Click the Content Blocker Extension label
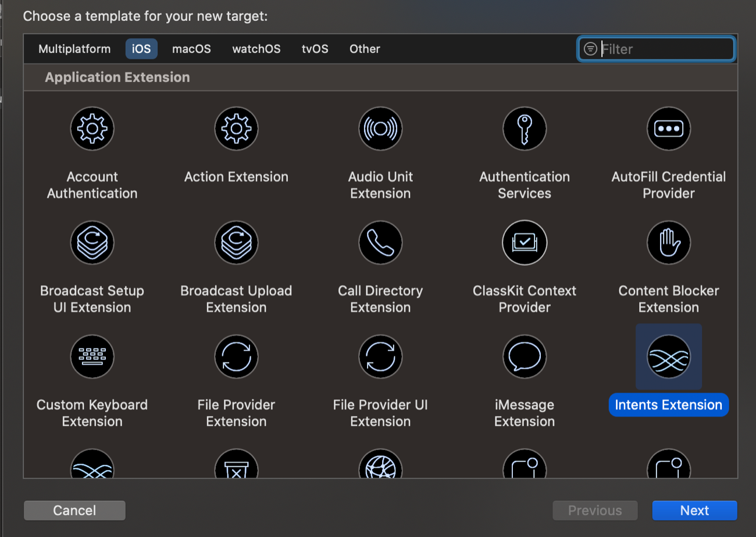The image size is (756, 537). [x=669, y=299]
